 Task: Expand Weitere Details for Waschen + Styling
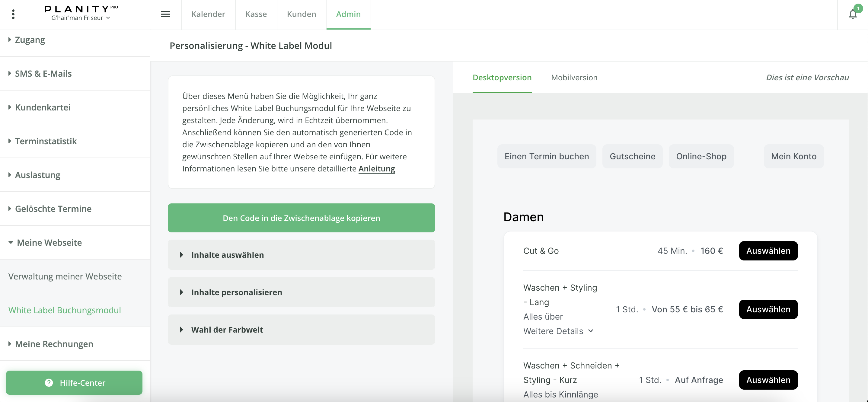558,331
